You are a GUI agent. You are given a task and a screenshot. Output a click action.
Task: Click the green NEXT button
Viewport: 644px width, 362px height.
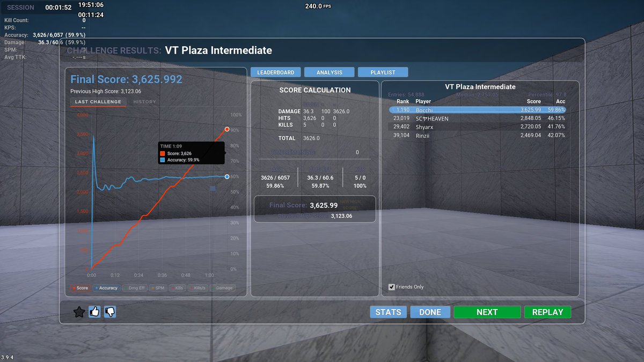coord(487,312)
